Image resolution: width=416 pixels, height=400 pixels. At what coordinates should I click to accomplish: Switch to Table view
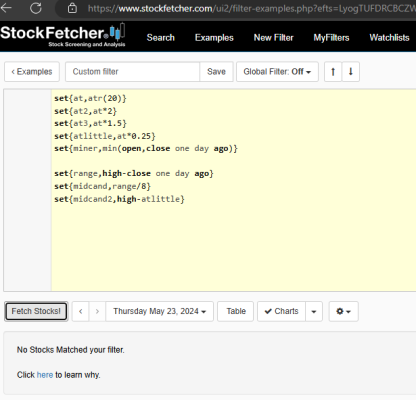236,311
